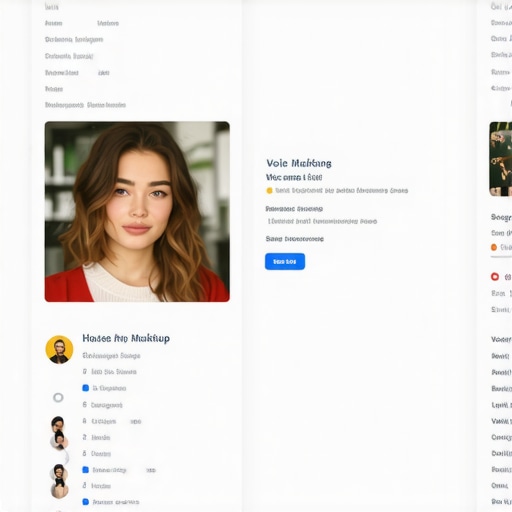Toggle the last blue checkbox at the list bottom
This screenshot has width=512, height=512.
(x=85, y=502)
